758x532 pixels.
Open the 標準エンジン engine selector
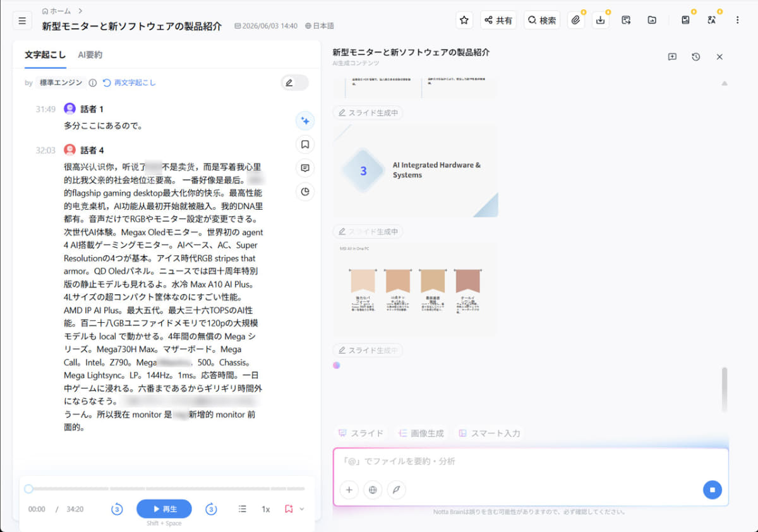tap(61, 83)
